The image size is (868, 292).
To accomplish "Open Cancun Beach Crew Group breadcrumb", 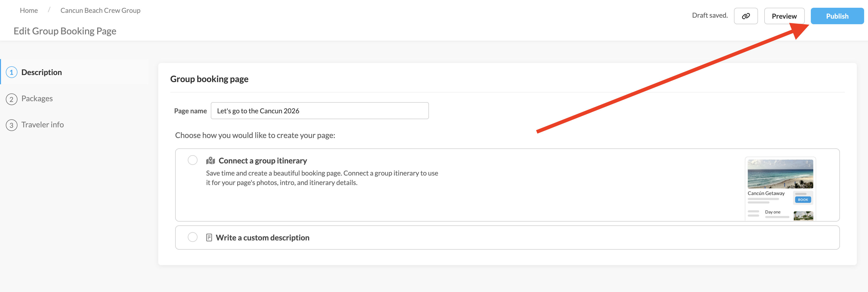I will [x=100, y=10].
